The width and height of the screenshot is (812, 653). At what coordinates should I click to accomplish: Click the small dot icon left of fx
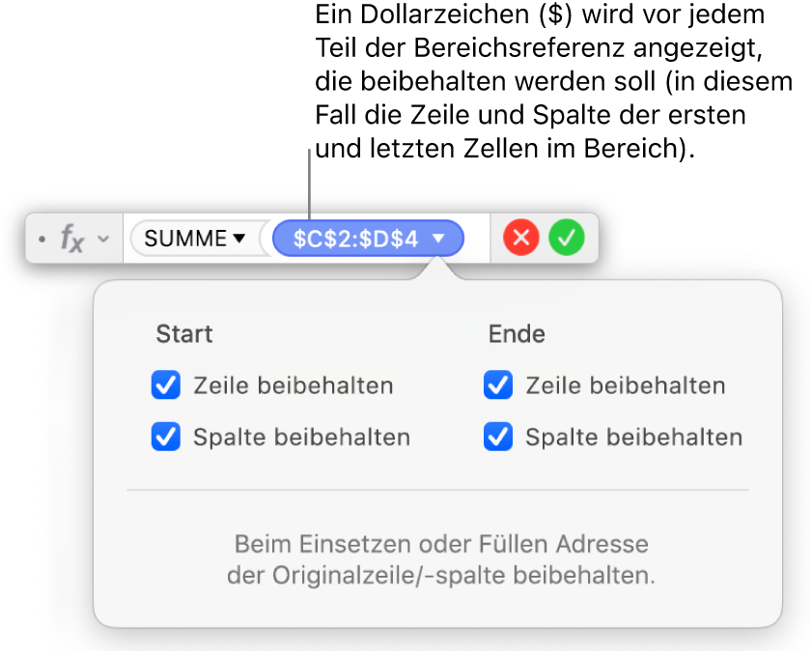click(x=41, y=238)
